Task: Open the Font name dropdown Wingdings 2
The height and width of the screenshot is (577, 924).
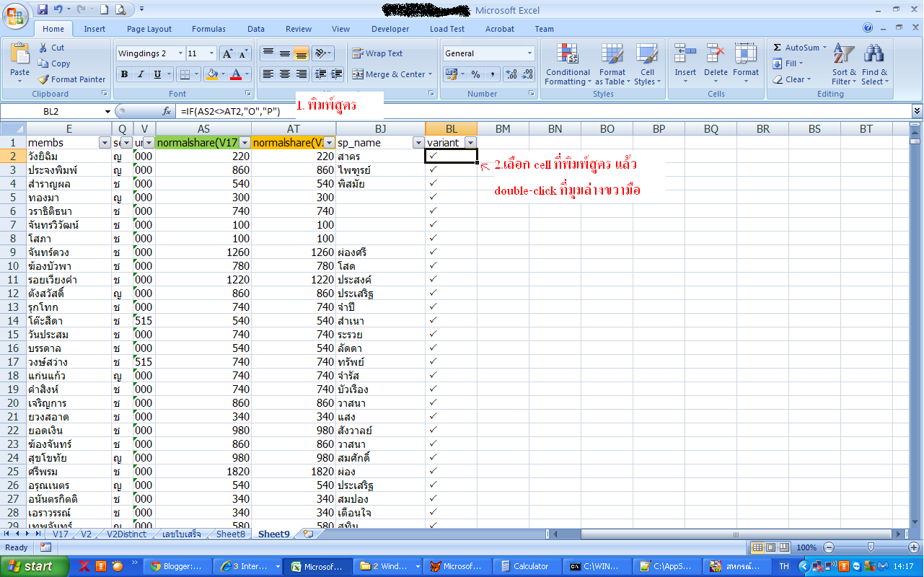Action: (x=179, y=53)
